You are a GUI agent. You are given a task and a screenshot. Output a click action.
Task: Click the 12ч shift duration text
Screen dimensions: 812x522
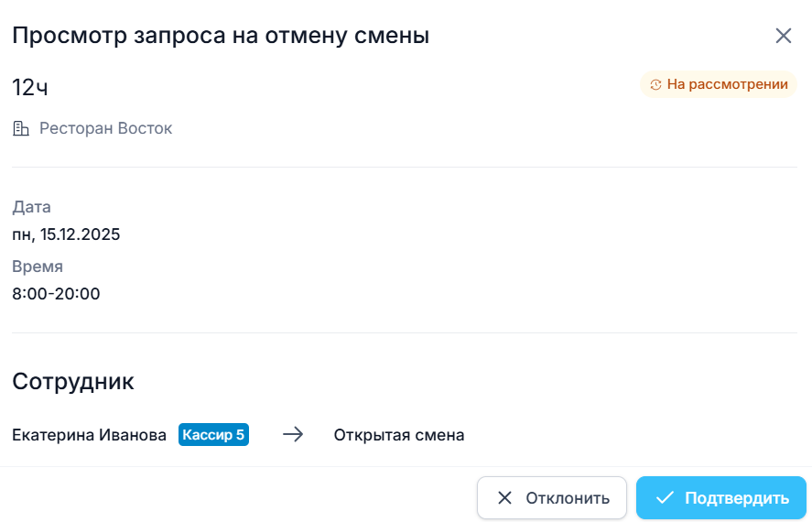click(30, 88)
